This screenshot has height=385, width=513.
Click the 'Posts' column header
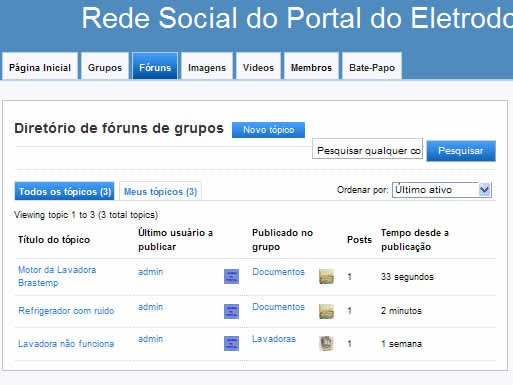(359, 240)
